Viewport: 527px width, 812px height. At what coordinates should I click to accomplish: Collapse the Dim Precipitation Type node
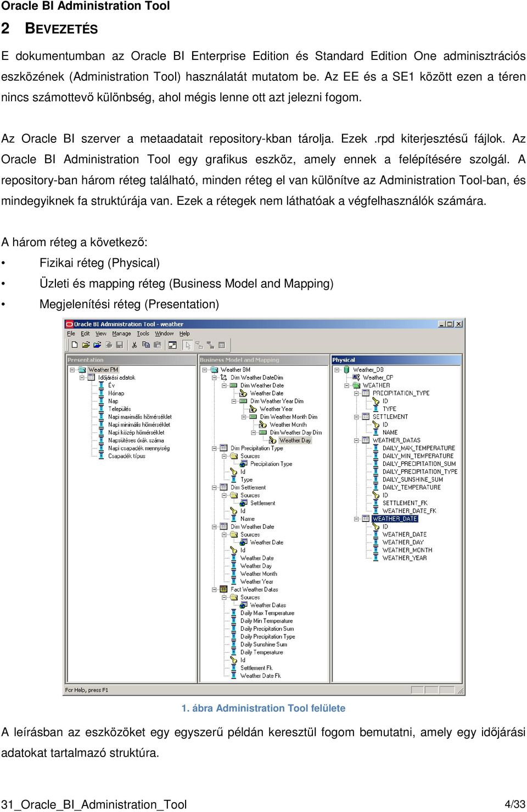214,448
